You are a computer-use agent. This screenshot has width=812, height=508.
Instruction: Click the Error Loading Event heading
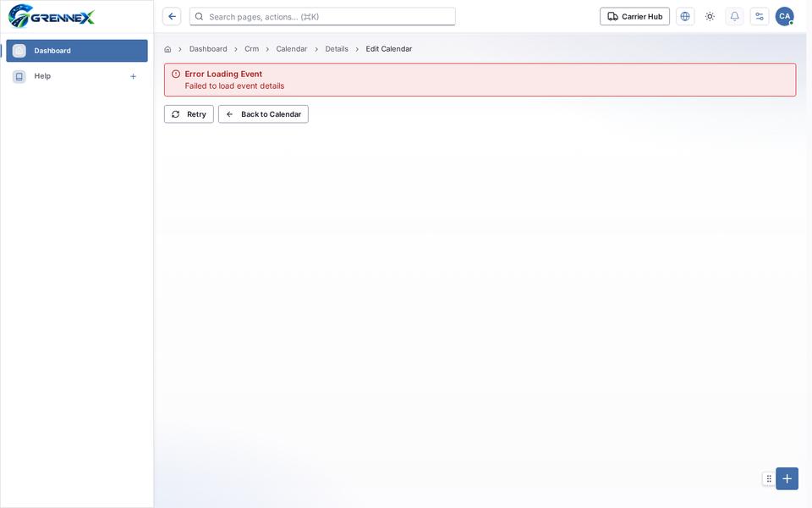pyautogui.click(x=223, y=75)
